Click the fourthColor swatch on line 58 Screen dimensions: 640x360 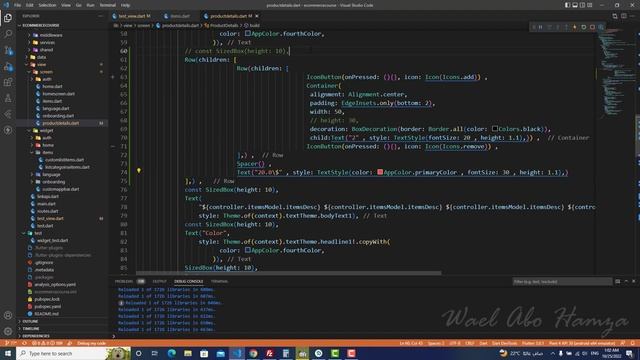coord(247,33)
